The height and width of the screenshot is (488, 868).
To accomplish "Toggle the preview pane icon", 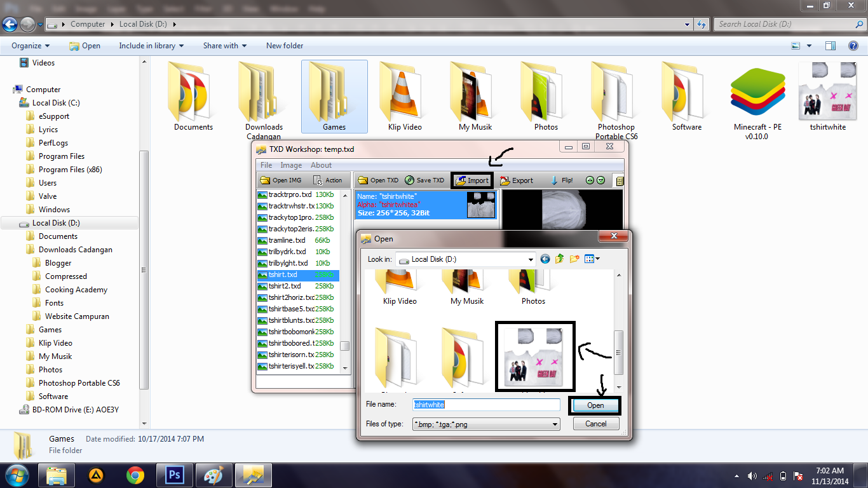I will point(830,46).
